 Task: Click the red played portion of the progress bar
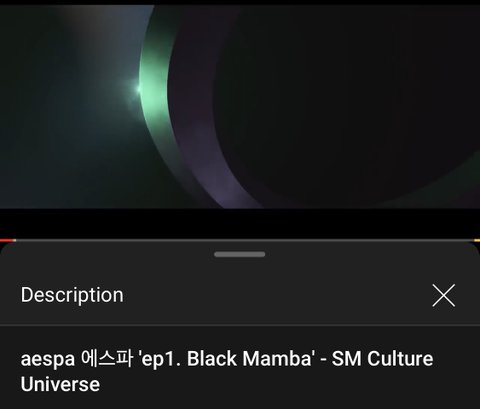click(x=7, y=240)
